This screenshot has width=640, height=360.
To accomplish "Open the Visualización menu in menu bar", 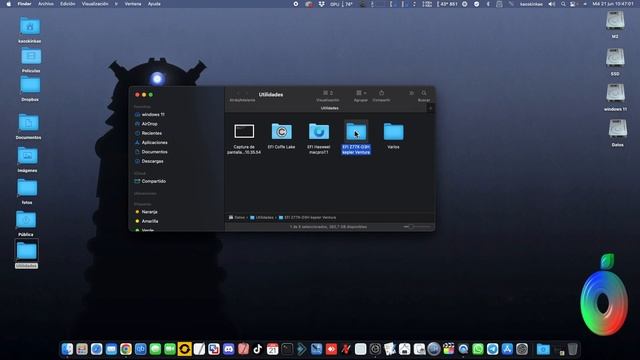I will click(x=95, y=4).
